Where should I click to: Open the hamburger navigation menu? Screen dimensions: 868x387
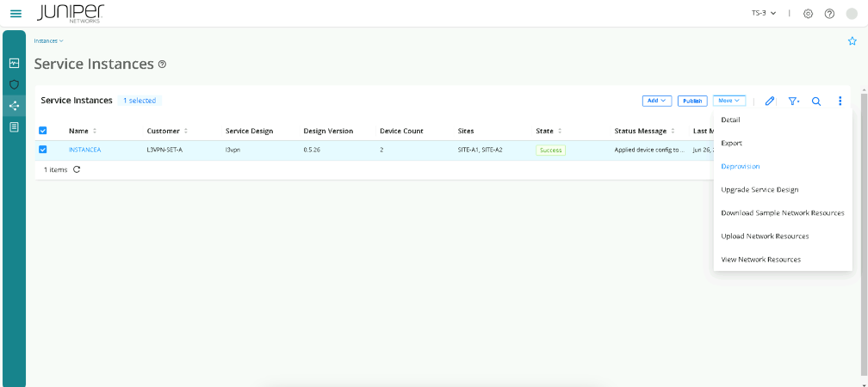pos(16,14)
